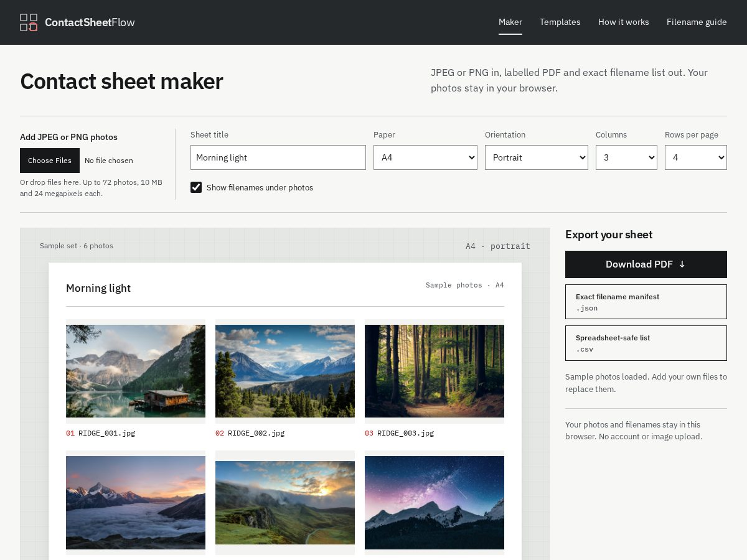Export the spreadsheet-safe list .csv
The image size is (747, 560).
point(646,343)
